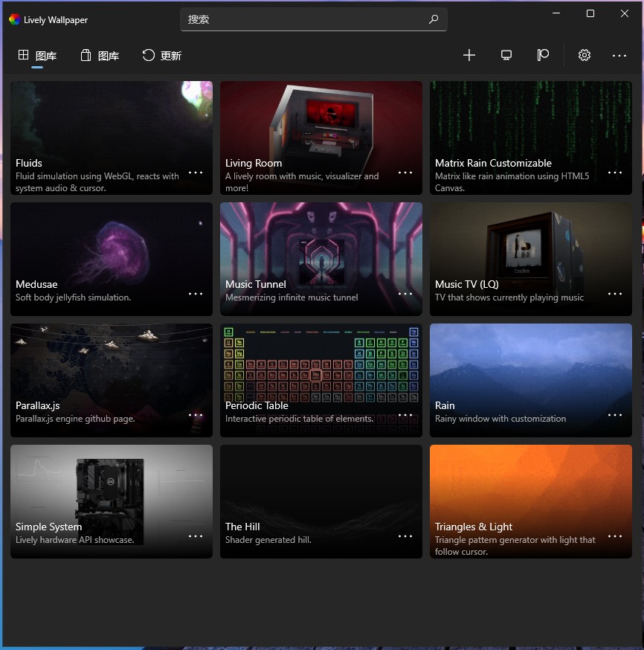Open the 更新 tab with refresh icon
This screenshot has height=650, width=644.
[161, 55]
